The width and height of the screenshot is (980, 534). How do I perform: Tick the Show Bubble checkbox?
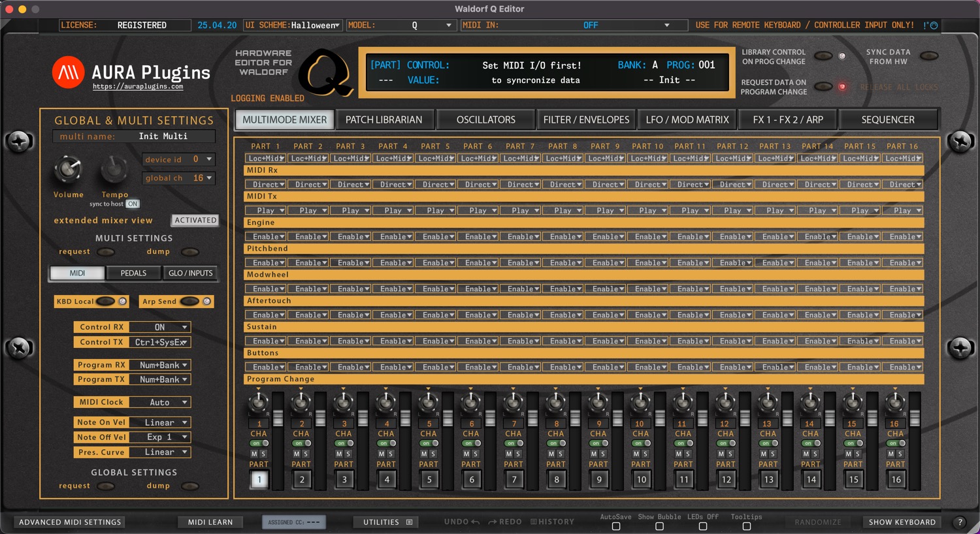(659, 526)
